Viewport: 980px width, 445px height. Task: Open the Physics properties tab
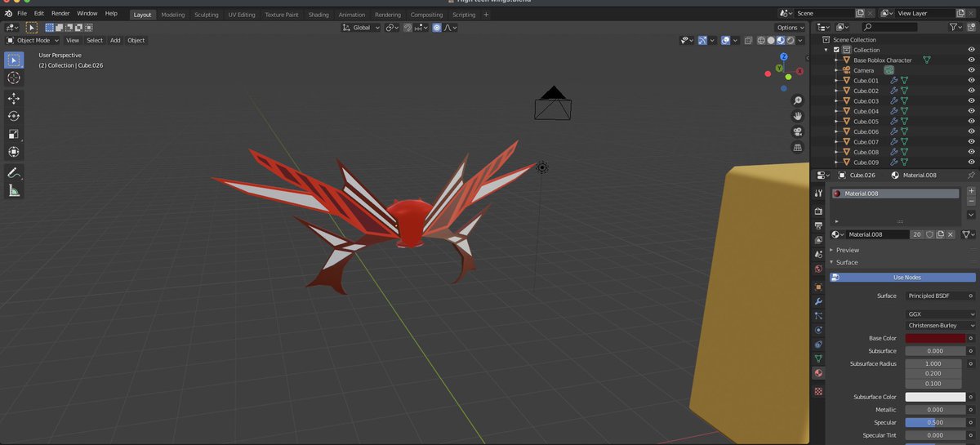click(818, 330)
